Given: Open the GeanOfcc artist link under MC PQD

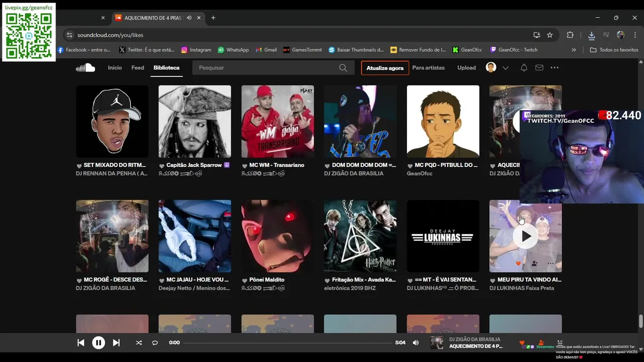Looking at the screenshot, I should (x=420, y=173).
